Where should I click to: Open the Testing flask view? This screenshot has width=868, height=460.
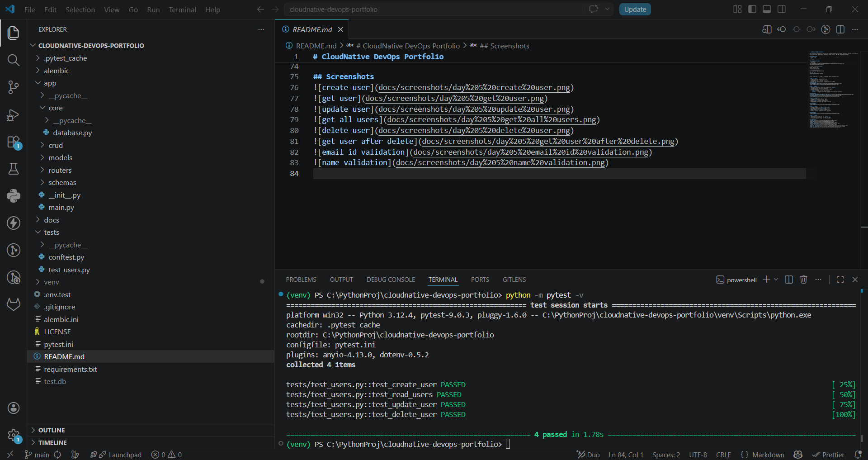[14, 169]
